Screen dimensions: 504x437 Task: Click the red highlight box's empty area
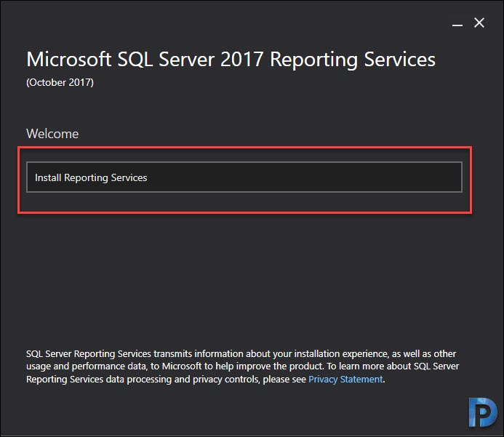244,202
